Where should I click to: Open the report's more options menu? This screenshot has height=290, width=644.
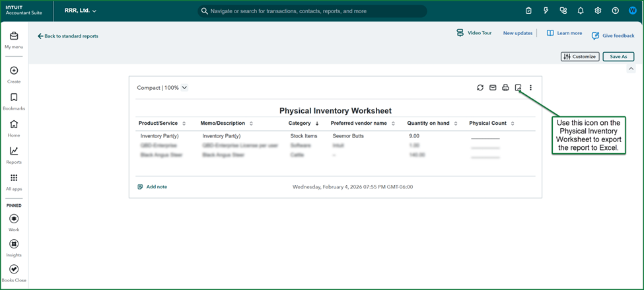[x=530, y=88]
